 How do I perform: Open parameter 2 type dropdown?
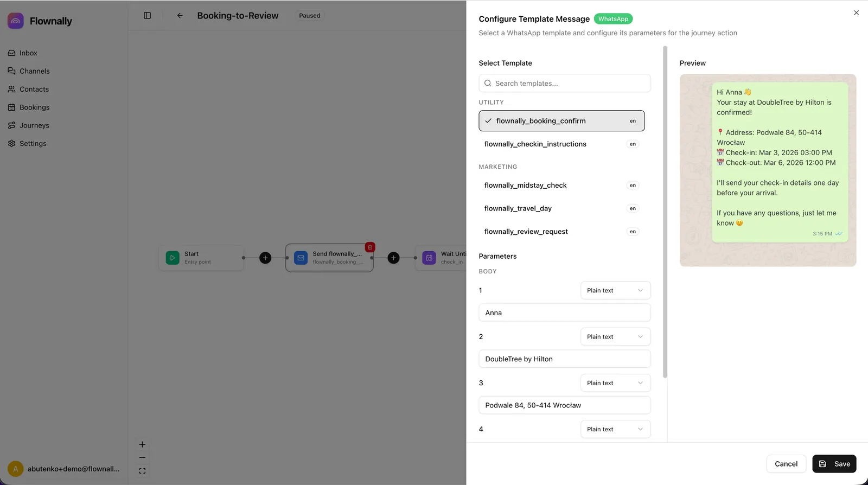[x=615, y=336]
